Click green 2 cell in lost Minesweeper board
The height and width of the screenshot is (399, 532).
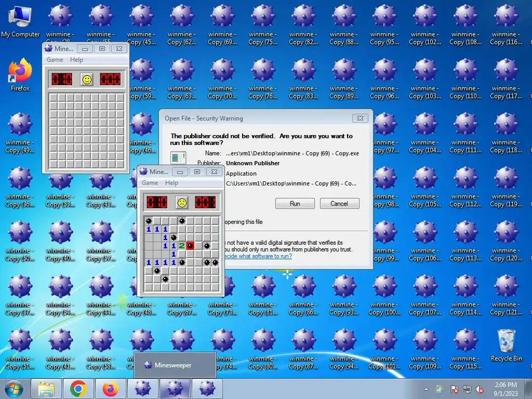(x=182, y=246)
